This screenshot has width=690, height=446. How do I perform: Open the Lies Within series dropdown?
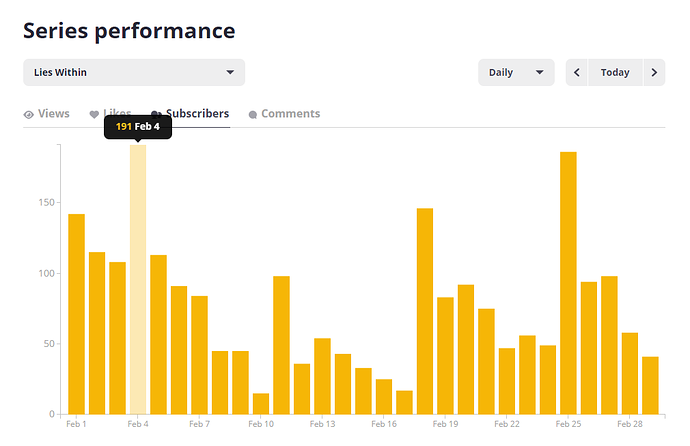pos(134,72)
